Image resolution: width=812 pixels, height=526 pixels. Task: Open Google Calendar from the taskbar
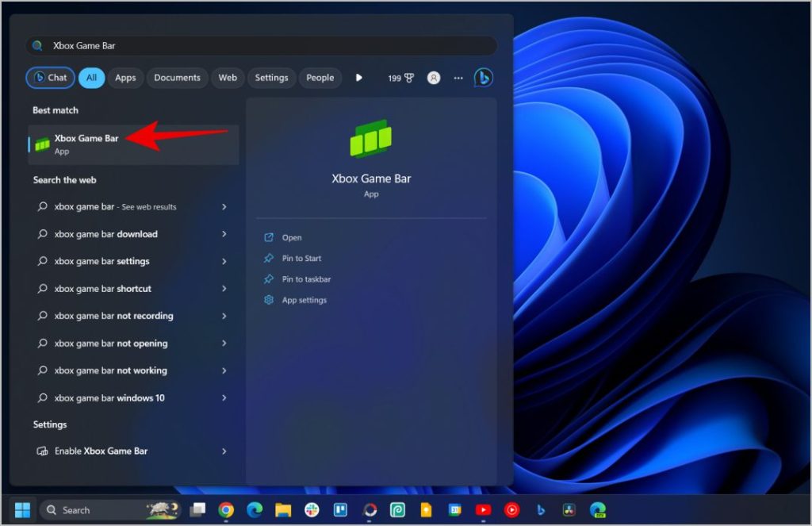point(454,510)
